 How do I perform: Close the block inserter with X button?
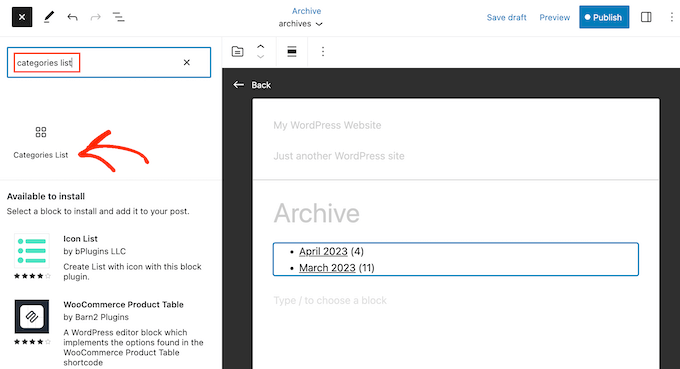(22, 17)
